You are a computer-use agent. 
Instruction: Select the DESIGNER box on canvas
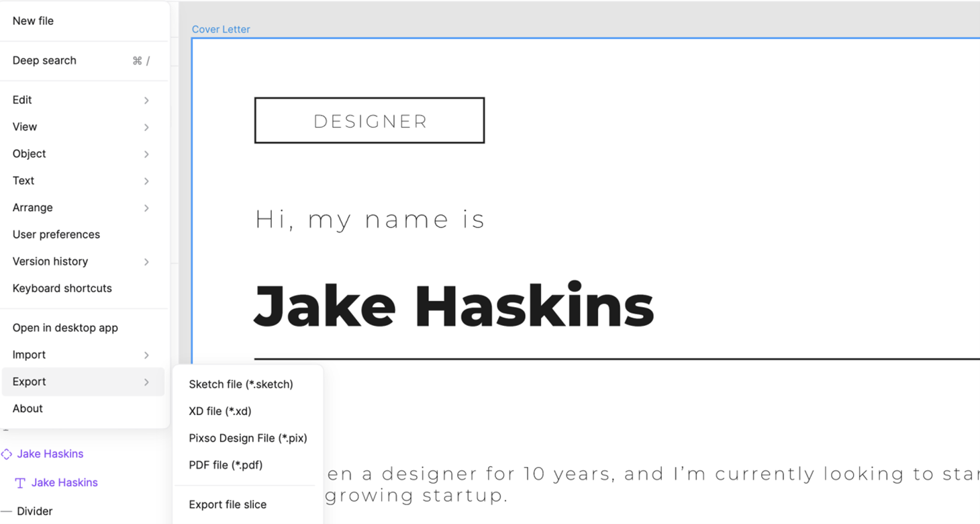tap(369, 120)
